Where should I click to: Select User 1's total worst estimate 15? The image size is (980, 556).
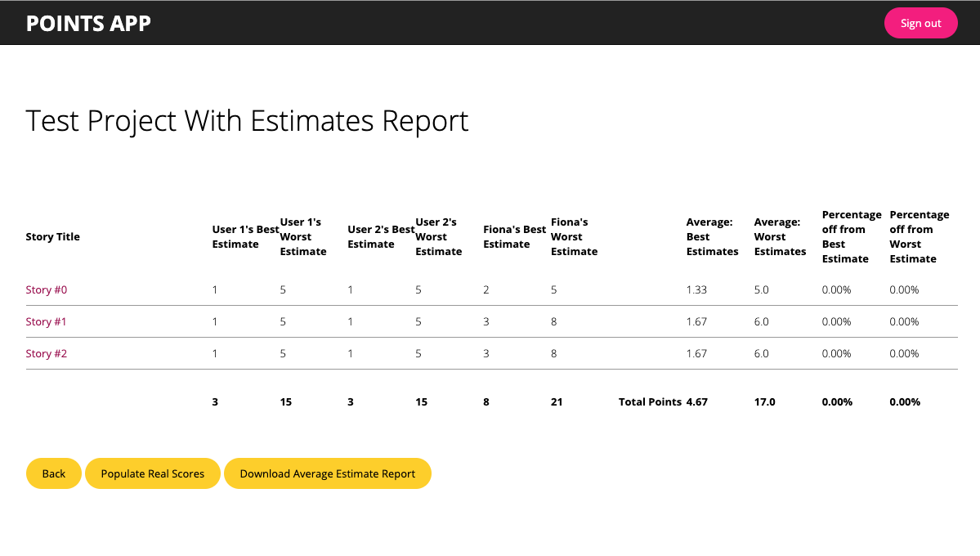(285, 401)
